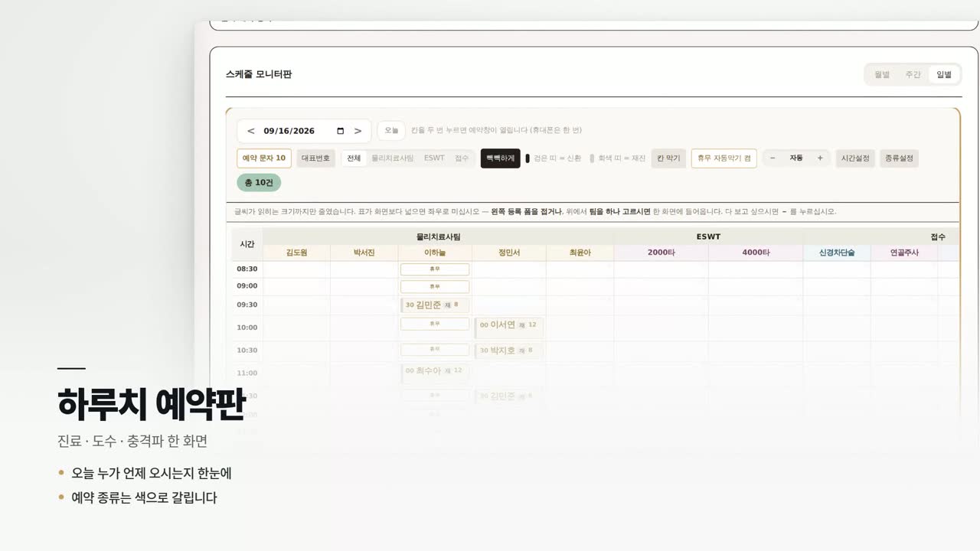Filter the board by 물리치료사팀

point(393,158)
